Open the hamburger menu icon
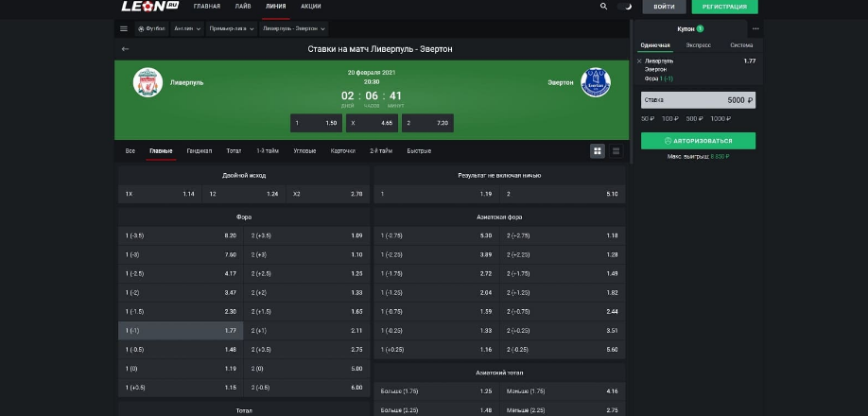Screen dimensions: 868x416 [x=124, y=28]
